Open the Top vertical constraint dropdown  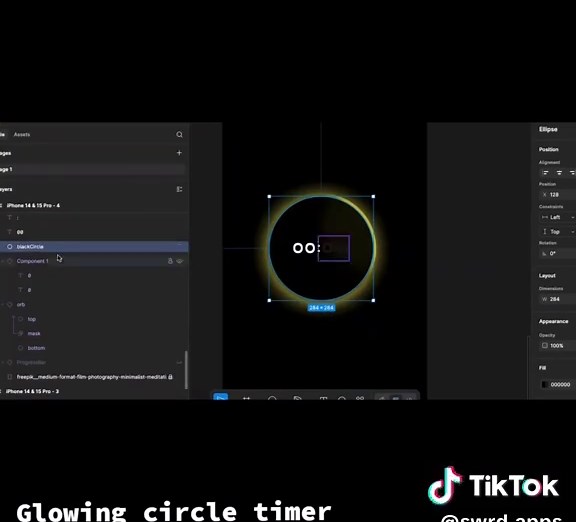click(x=558, y=232)
